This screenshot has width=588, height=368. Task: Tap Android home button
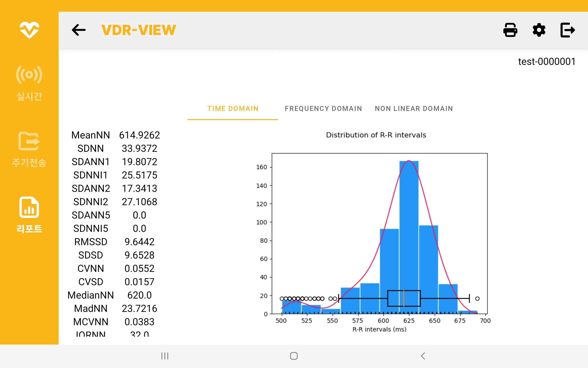[294, 356]
